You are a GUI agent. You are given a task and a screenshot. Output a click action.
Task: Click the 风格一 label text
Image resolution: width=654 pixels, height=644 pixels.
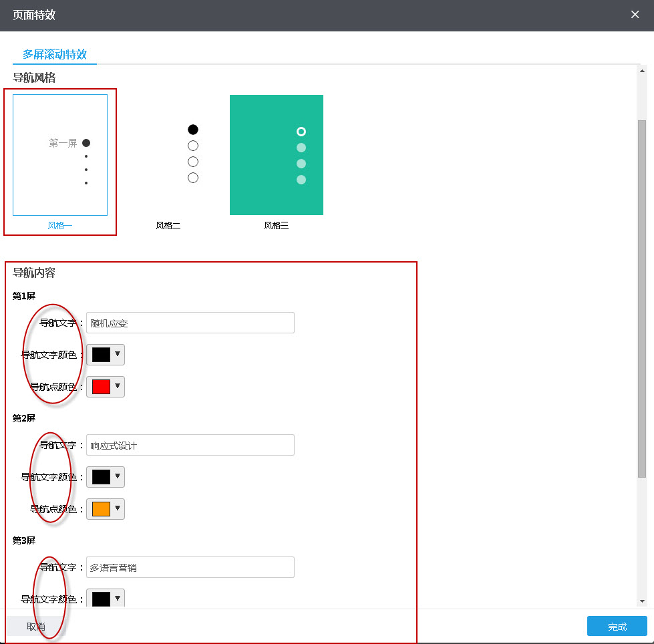point(60,226)
